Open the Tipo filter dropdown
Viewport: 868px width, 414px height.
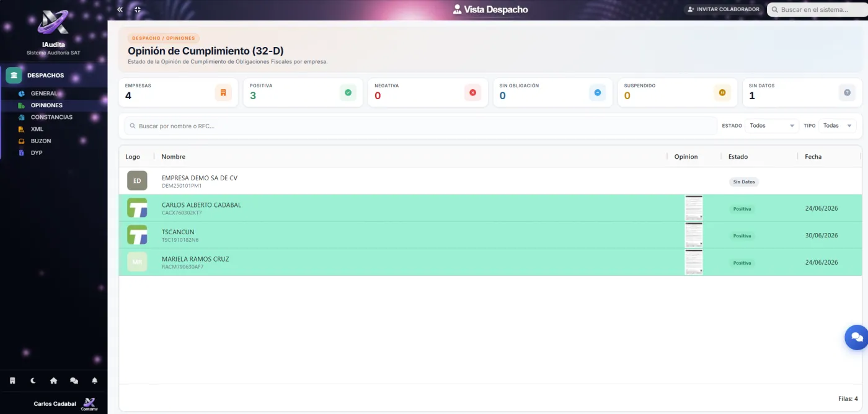click(838, 125)
